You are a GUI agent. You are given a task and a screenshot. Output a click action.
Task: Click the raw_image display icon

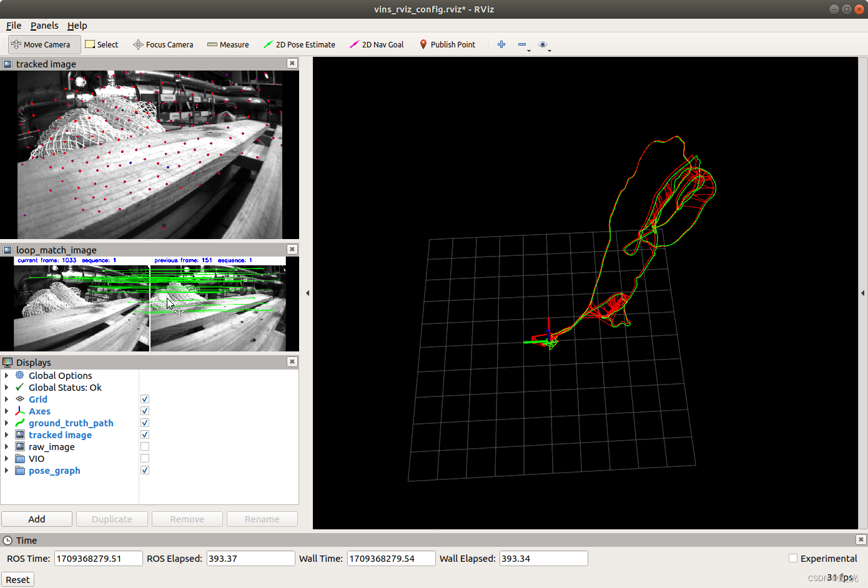click(20, 446)
